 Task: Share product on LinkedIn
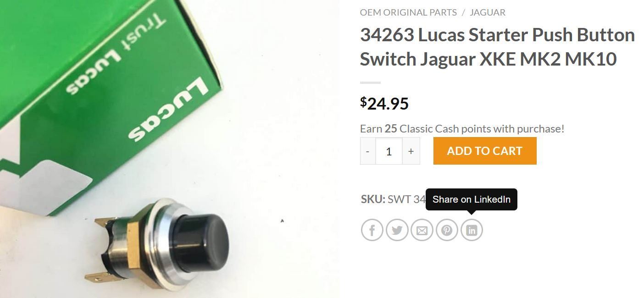(472, 230)
